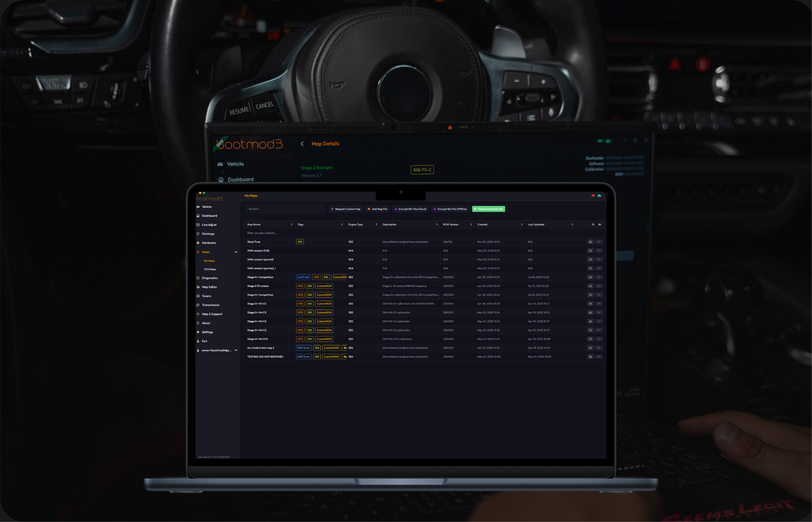812x522 pixels.
Task: Open the Map Name column options menu
Action: 292,224
